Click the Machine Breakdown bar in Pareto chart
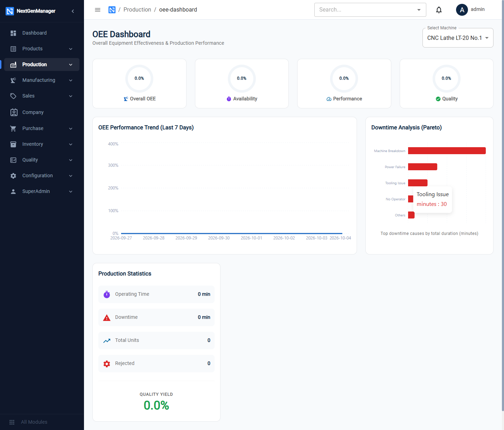 tap(447, 151)
